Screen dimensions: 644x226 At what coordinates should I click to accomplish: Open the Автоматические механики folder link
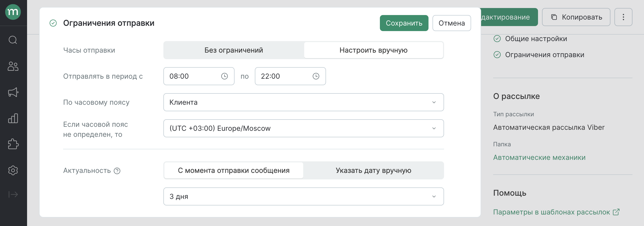coord(539,157)
